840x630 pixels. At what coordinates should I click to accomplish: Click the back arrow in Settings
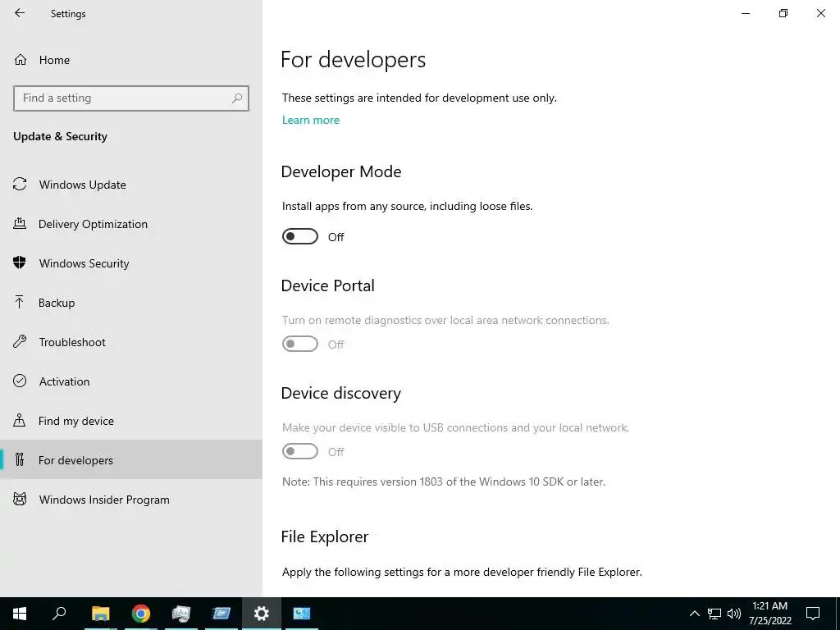(20, 13)
